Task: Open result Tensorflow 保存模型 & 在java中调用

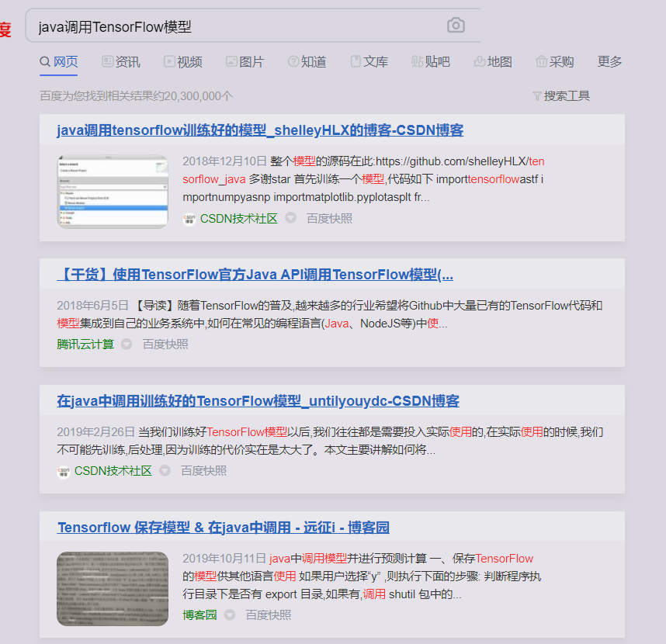Action: (224, 528)
